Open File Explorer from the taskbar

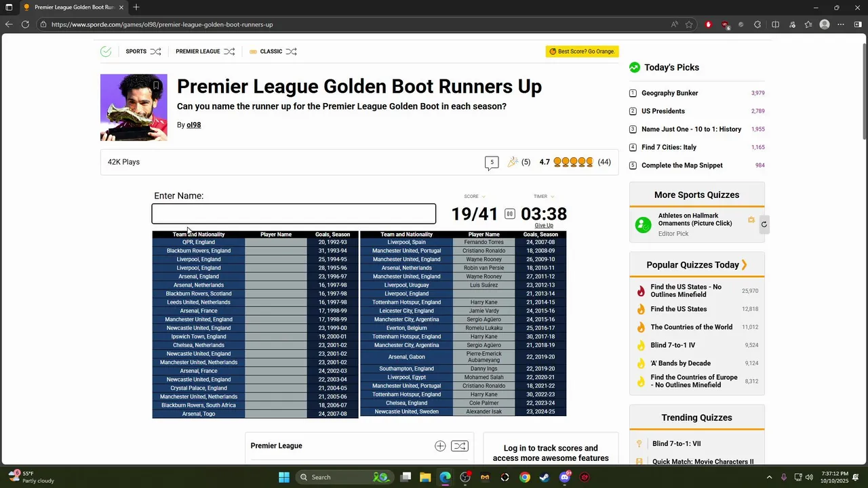[x=425, y=477]
